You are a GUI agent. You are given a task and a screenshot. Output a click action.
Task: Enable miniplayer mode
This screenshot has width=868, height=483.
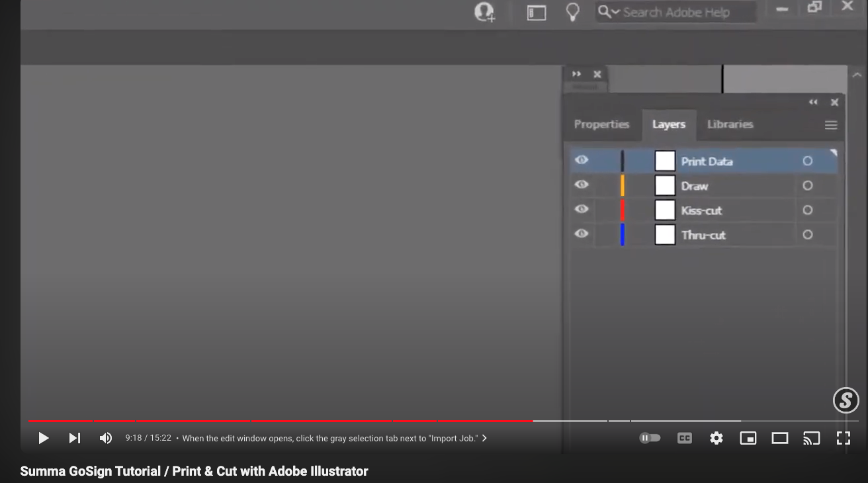748,438
